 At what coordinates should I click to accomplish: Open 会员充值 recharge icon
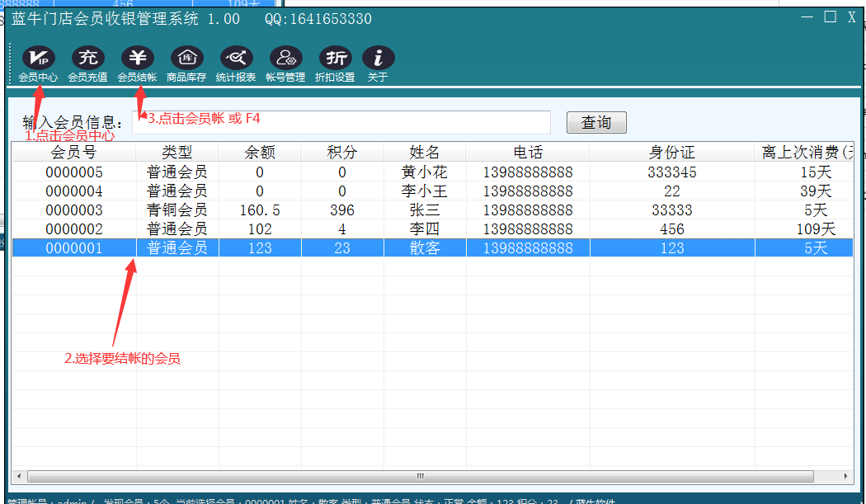87,58
